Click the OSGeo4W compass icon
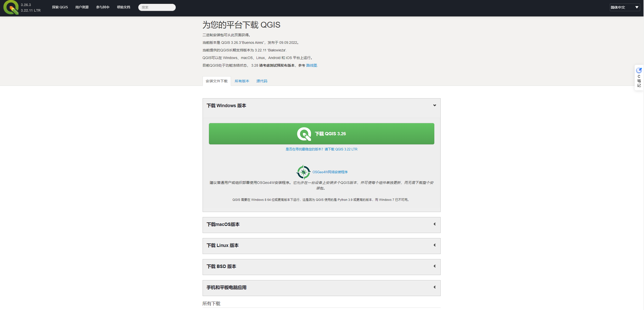644x310 pixels. 303,172
